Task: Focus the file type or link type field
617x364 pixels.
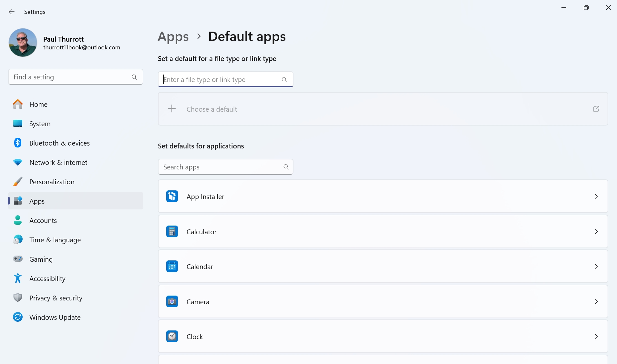Action: 225,79
